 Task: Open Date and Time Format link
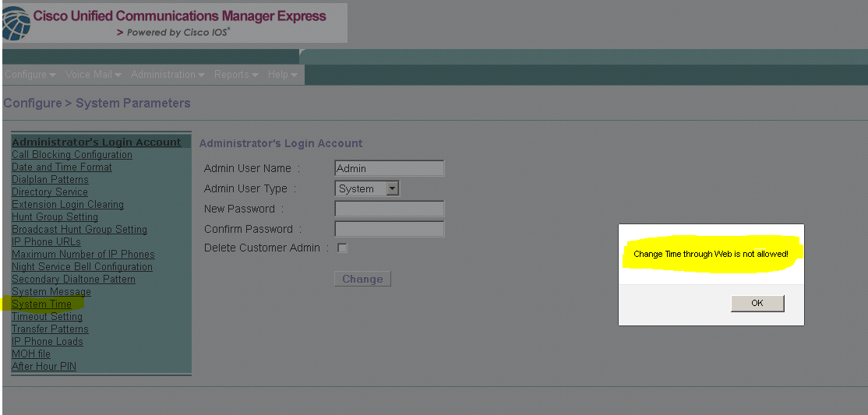point(62,167)
